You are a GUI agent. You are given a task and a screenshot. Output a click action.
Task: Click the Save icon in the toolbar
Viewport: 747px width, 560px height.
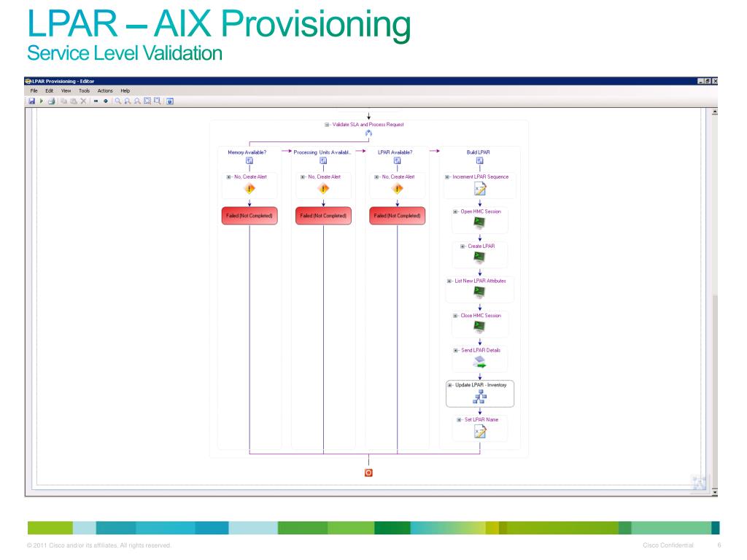[32, 101]
